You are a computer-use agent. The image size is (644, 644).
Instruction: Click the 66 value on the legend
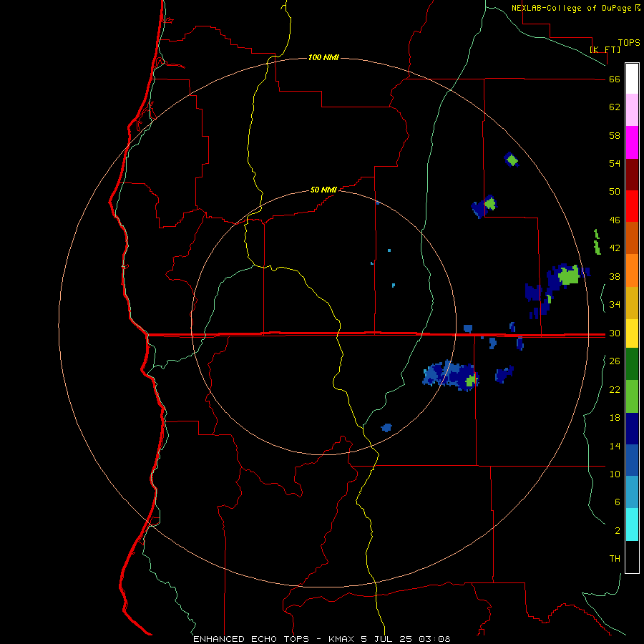tap(615, 79)
